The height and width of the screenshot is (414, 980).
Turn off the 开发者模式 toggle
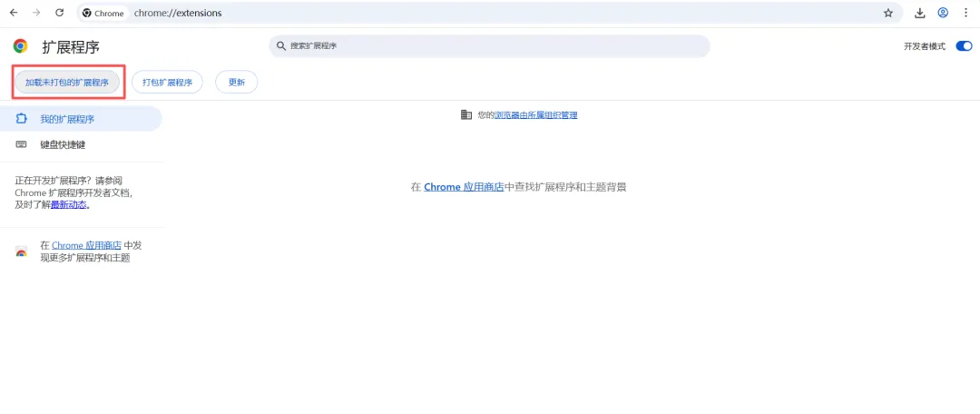[x=964, y=45]
